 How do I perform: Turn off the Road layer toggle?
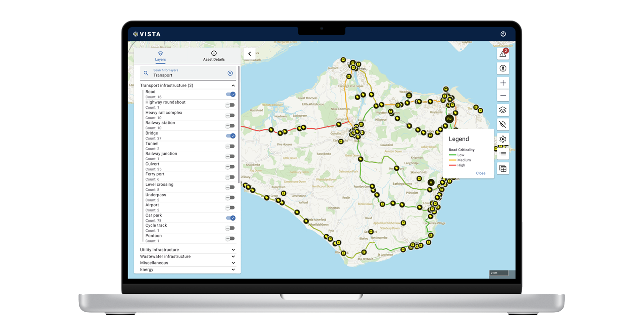coord(230,95)
